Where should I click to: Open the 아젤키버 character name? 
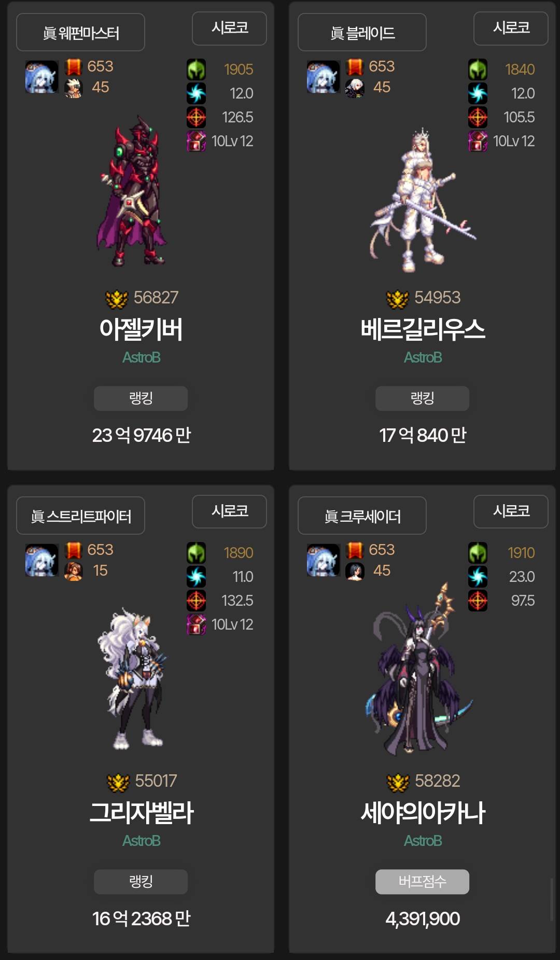click(x=141, y=329)
